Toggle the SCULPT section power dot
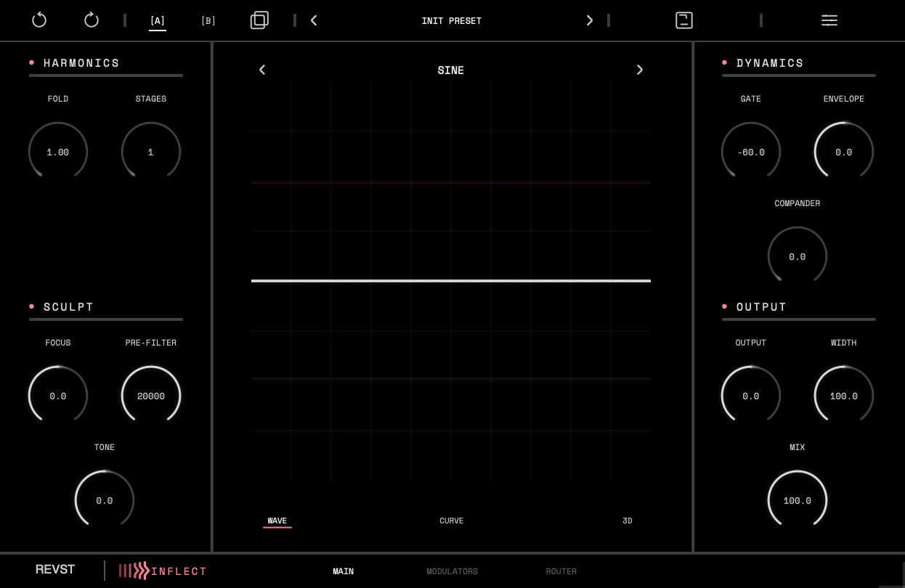This screenshot has width=905, height=588. coord(32,306)
